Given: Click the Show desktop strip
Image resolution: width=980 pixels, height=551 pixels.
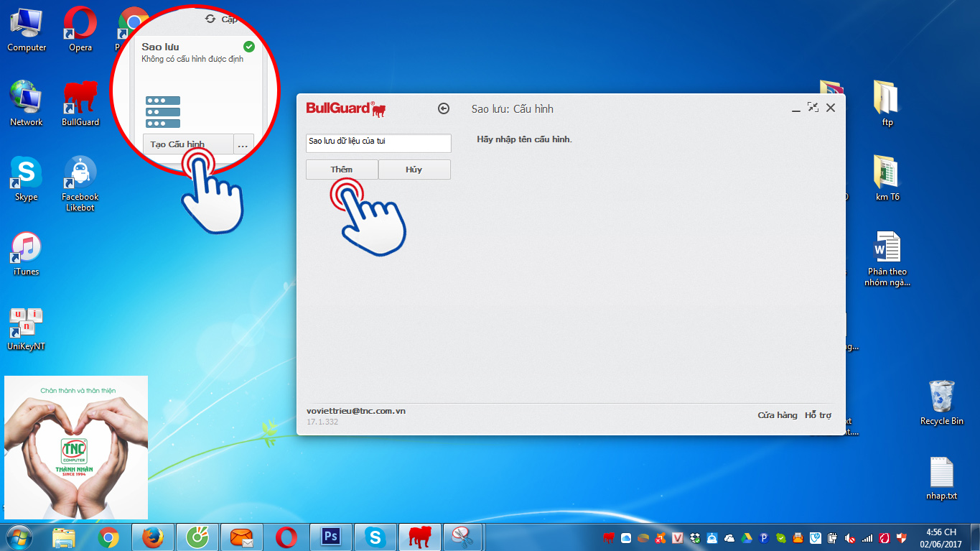Looking at the screenshot, I should pos(975,537).
